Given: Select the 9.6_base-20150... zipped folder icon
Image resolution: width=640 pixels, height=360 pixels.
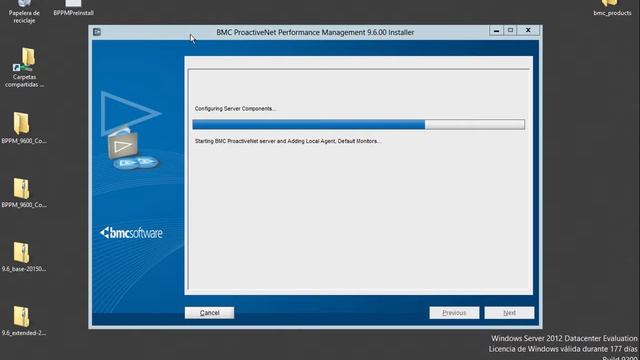Looking at the screenshot, I should coord(24,257).
